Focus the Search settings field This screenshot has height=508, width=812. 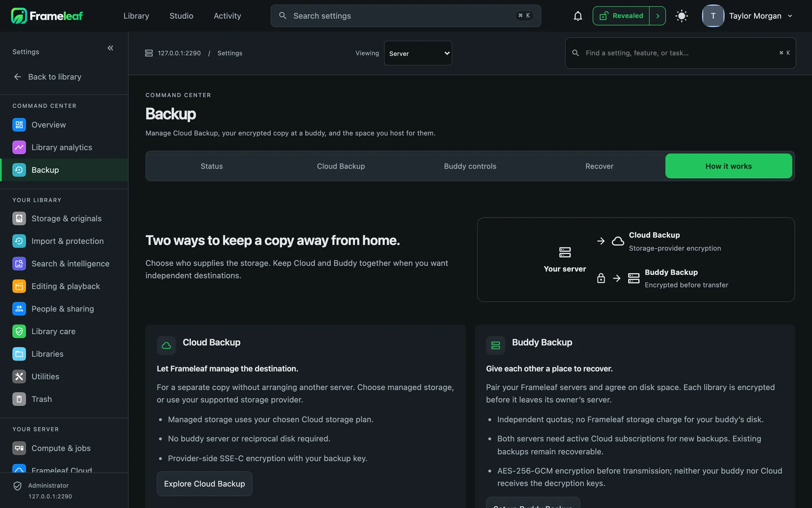pyautogui.click(x=406, y=16)
